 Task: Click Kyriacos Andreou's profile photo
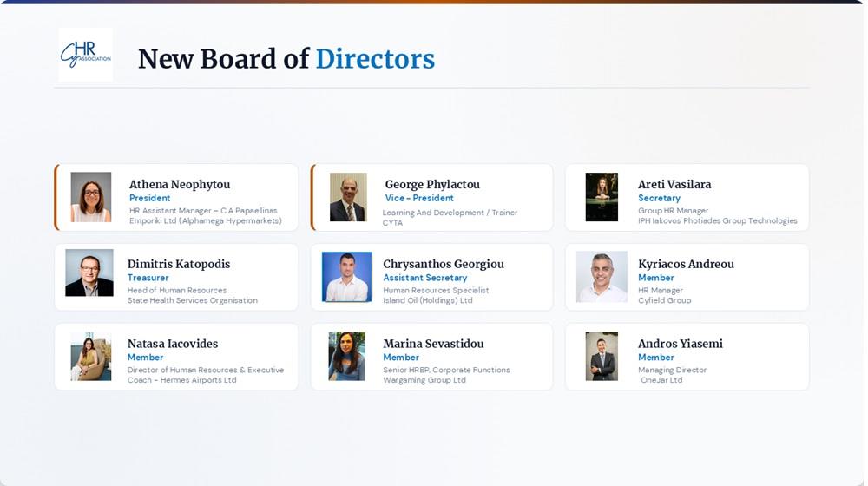[602, 277]
